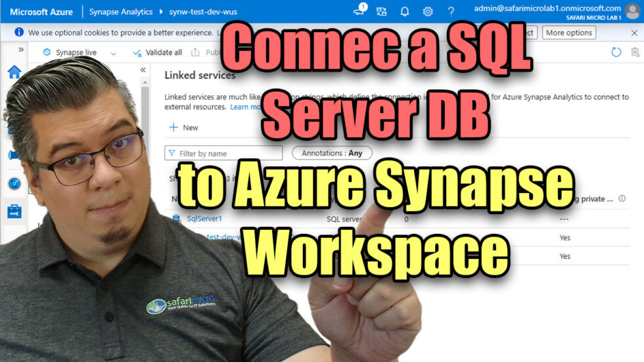The height and width of the screenshot is (362, 644).
Task: Open the SqlServer1 linked service
Action: coord(204,219)
